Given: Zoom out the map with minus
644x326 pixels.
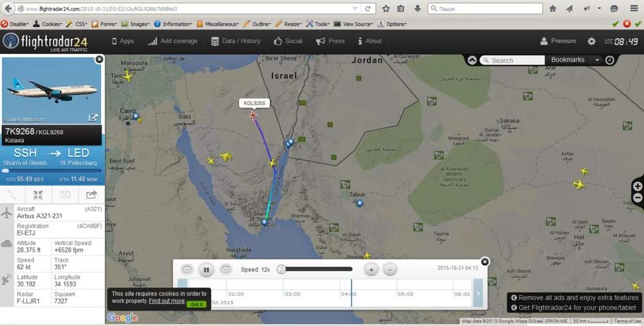Looking at the screenshot, I should [638, 198].
